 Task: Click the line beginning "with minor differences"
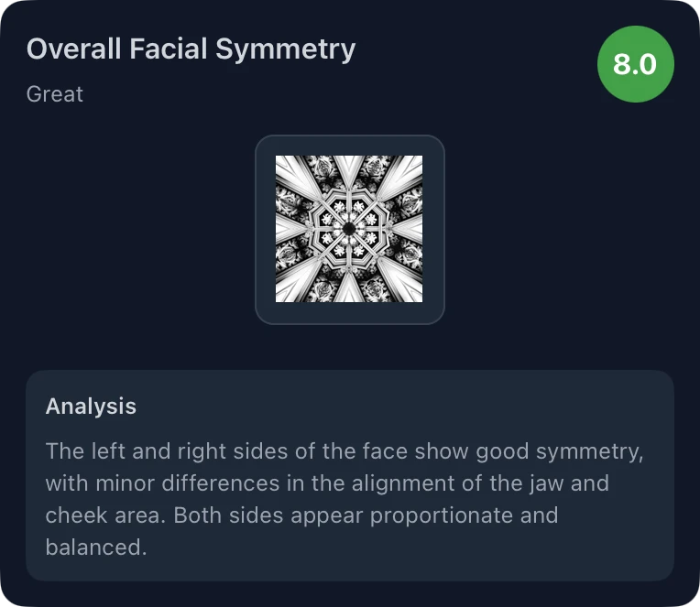coord(327,482)
